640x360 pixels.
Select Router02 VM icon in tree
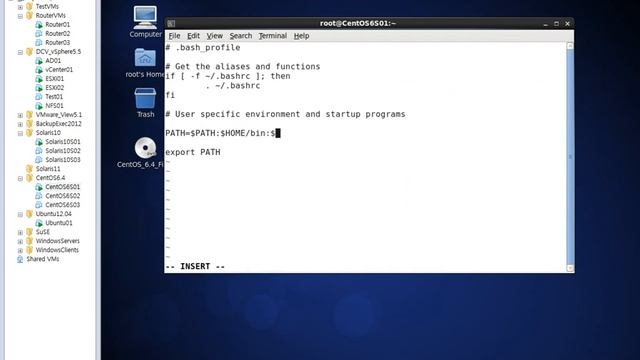[x=39, y=33]
